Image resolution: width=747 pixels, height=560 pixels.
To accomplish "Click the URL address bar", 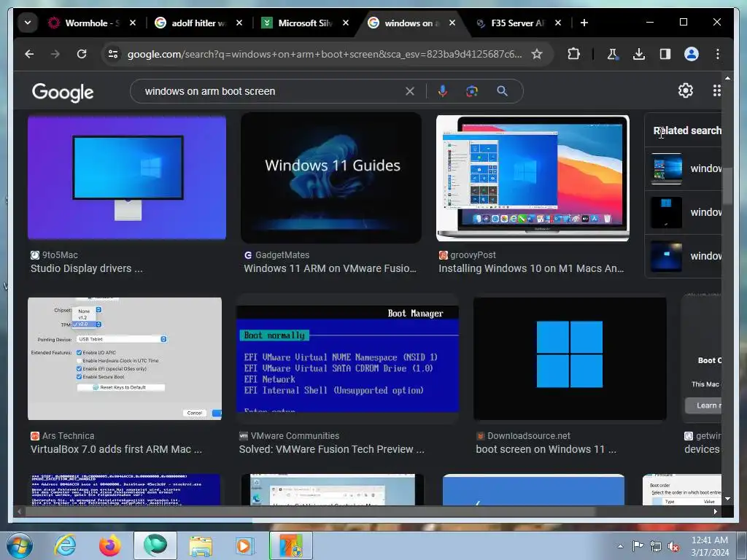I will coord(324,54).
